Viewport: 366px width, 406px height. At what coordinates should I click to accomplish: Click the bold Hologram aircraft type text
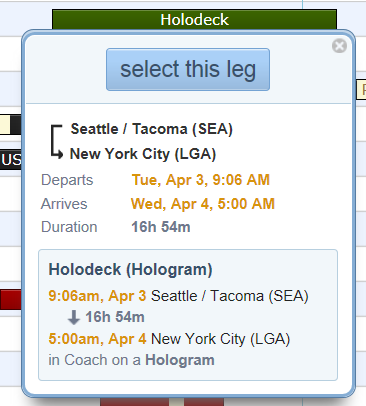[180, 360]
